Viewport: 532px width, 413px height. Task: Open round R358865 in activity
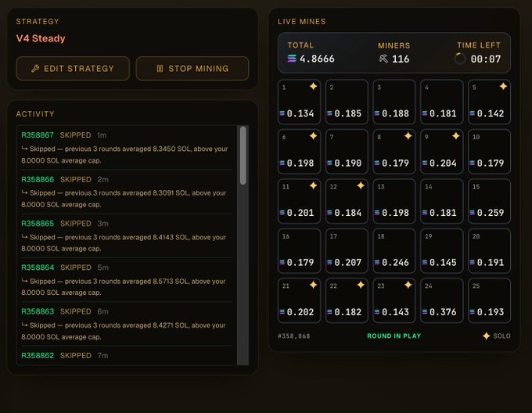38,224
